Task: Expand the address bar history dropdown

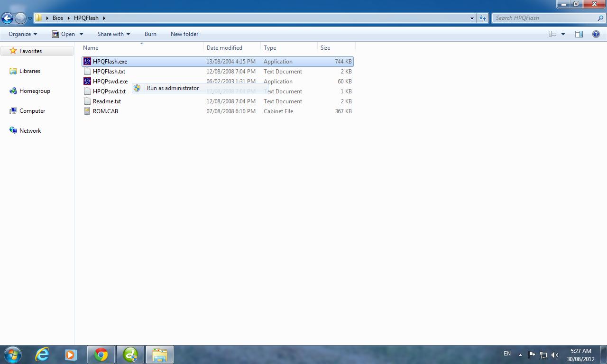Action: tap(472, 18)
